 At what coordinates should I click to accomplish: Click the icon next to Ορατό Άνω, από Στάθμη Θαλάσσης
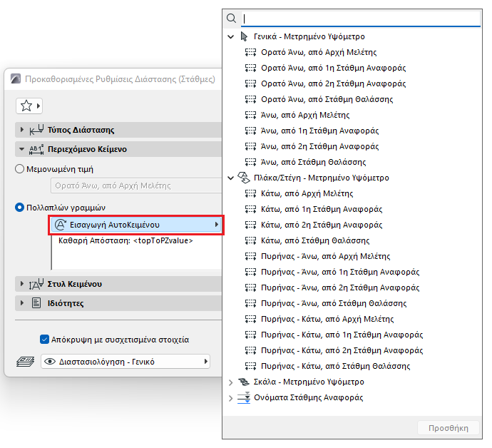pos(250,99)
